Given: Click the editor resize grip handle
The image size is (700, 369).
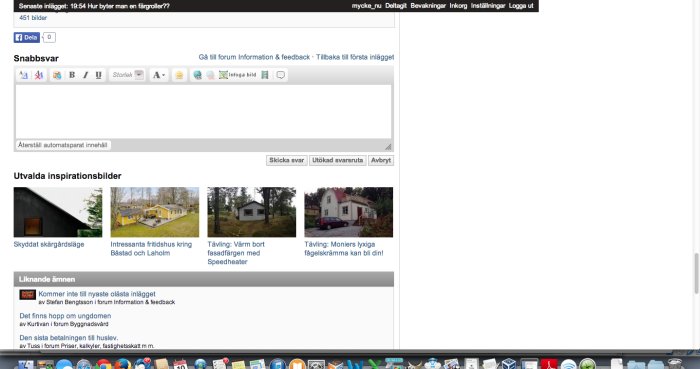Looking at the screenshot, I should (388, 146).
